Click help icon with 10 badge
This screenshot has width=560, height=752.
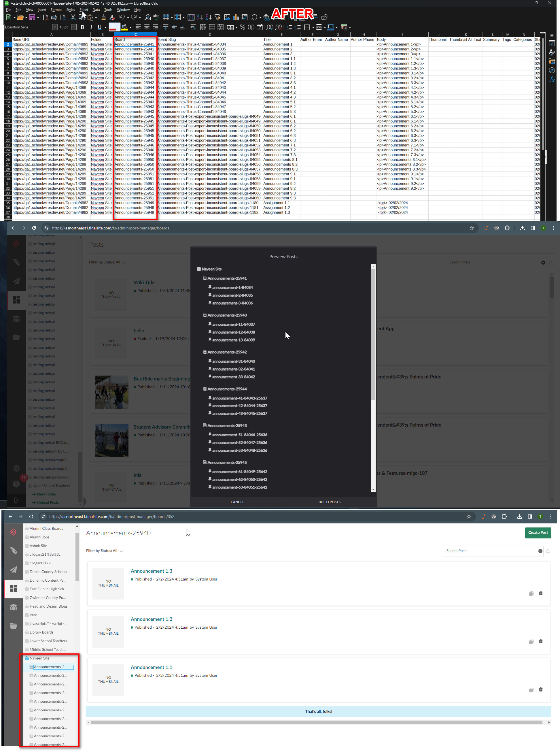[x=16, y=484]
